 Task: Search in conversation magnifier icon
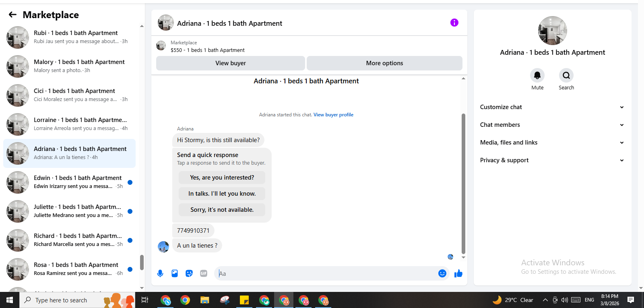click(x=566, y=75)
